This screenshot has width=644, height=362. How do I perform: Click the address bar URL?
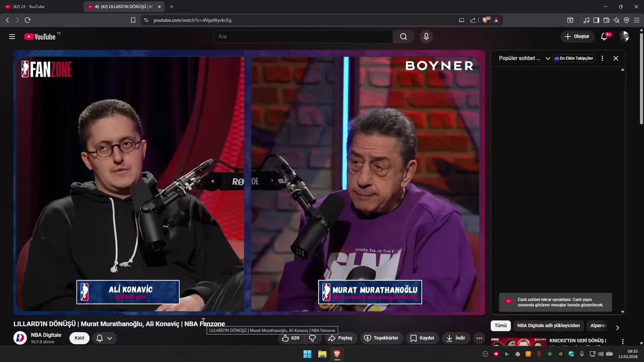pyautogui.click(x=192, y=20)
